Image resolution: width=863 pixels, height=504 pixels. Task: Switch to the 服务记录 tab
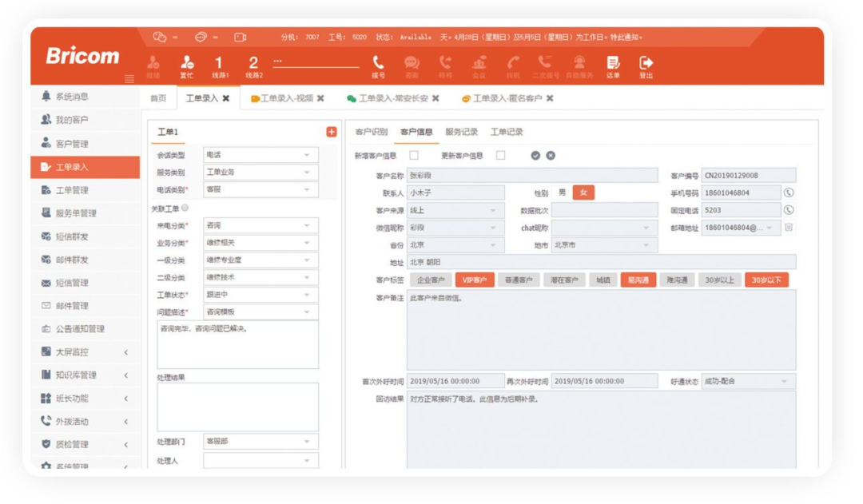461,132
